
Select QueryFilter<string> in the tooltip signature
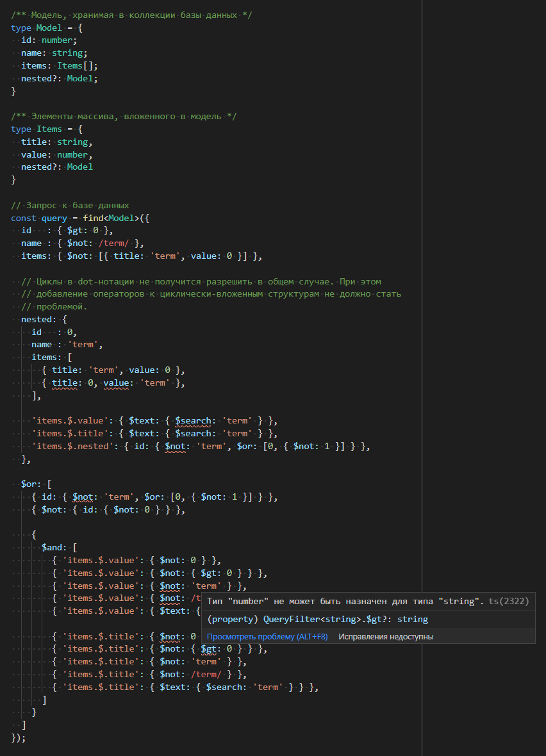(307, 620)
